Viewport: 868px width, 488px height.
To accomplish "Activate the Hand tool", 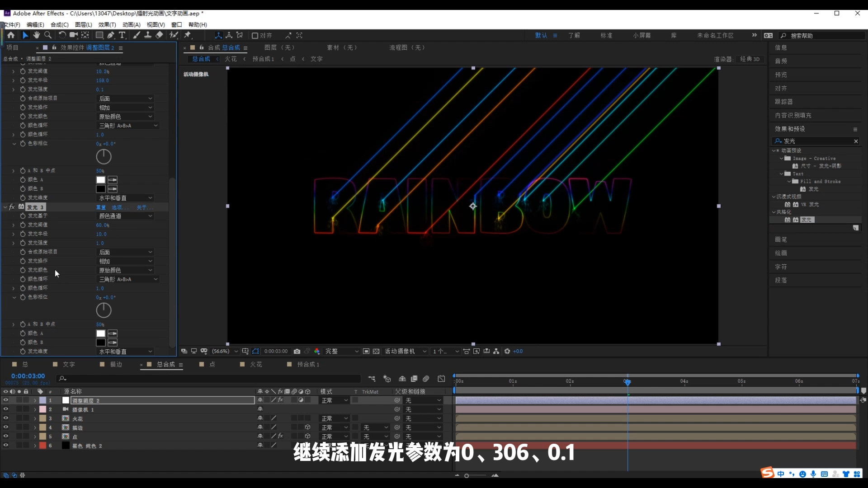I will (36, 35).
